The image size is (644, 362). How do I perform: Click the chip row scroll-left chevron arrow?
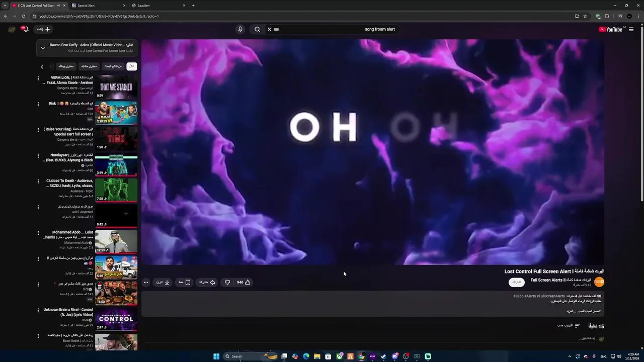point(42,66)
